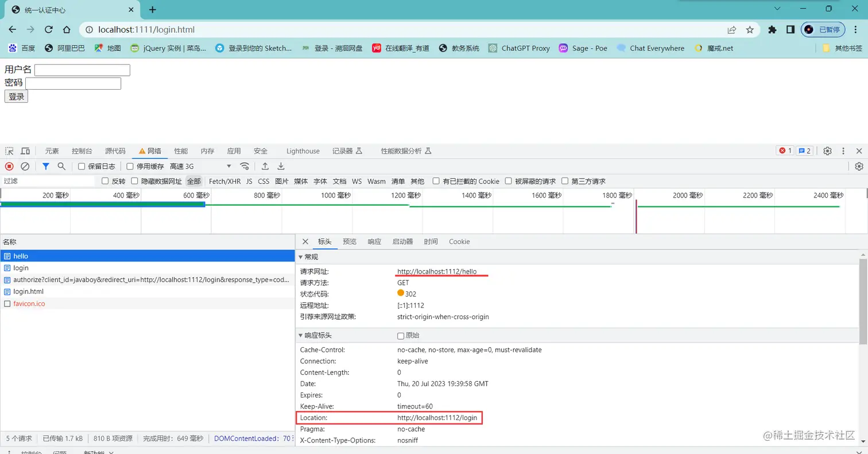Image resolution: width=868 pixels, height=454 pixels.
Task: Click the 登录 button on the page
Action: 15,96
